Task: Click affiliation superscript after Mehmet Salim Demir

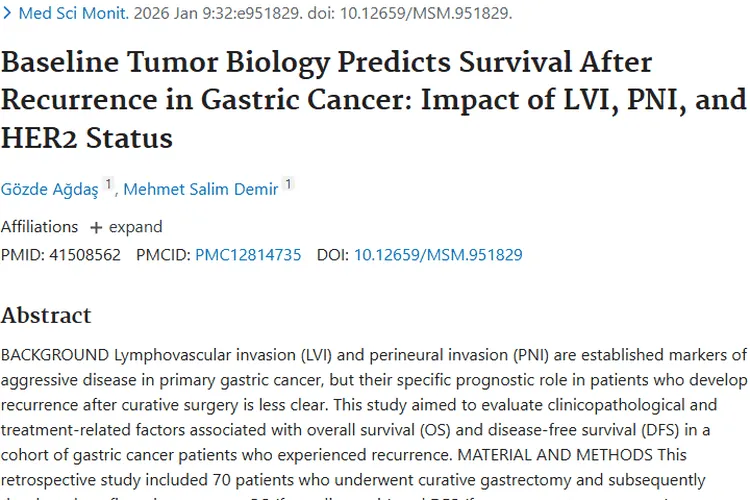Action: coord(288,184)
